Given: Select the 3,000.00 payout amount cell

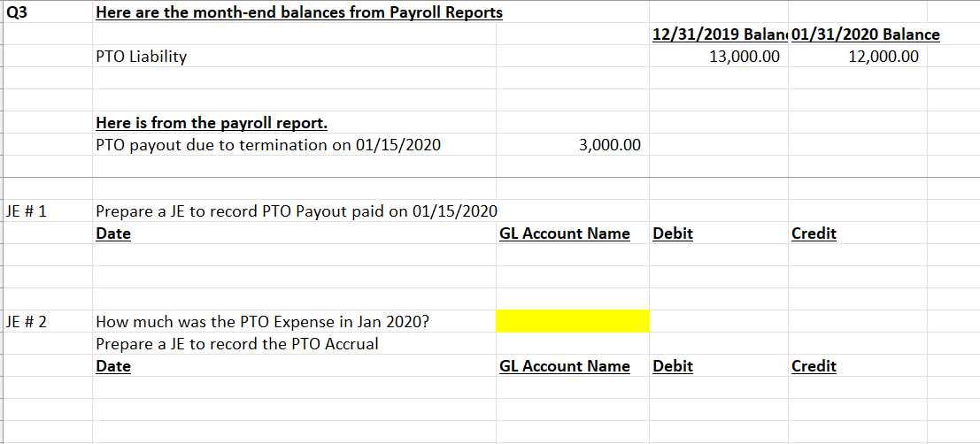Looking at the screenshot, I should tap(573, 145).
